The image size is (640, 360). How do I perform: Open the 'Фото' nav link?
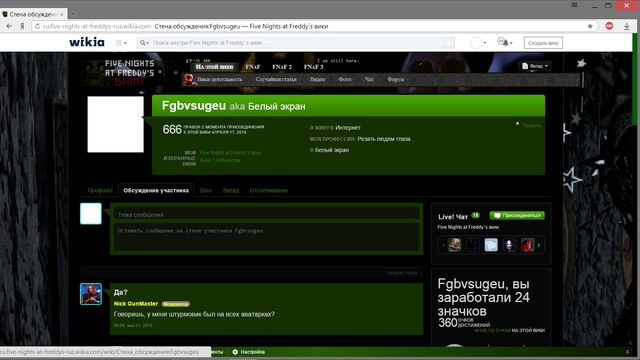pyautogui.click(x=345, y=79)
